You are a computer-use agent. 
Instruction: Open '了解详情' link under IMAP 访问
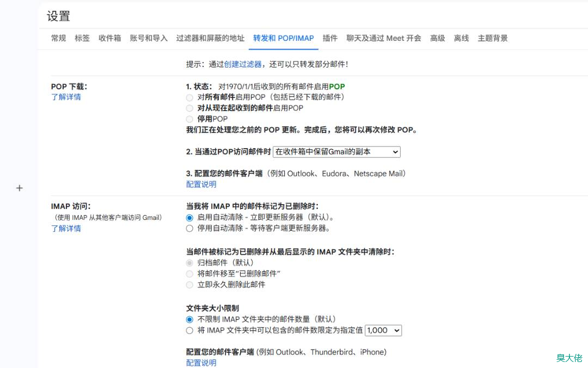pos(66,229)
